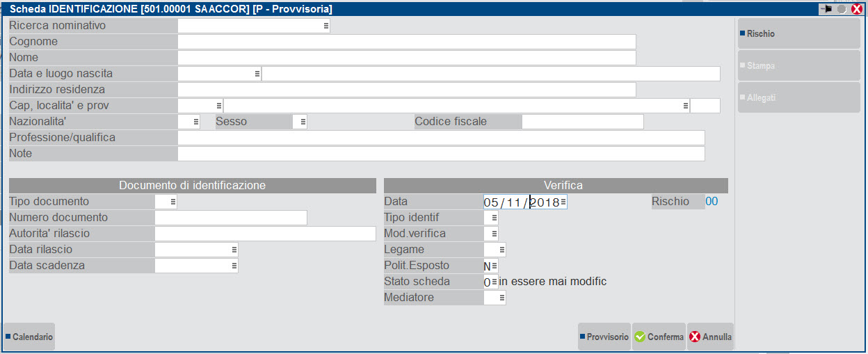Image resolution: width=868 pixels, height=354 pixels.
Task: Expand the Nazionalita' selection list
Action: pos(195,122)
